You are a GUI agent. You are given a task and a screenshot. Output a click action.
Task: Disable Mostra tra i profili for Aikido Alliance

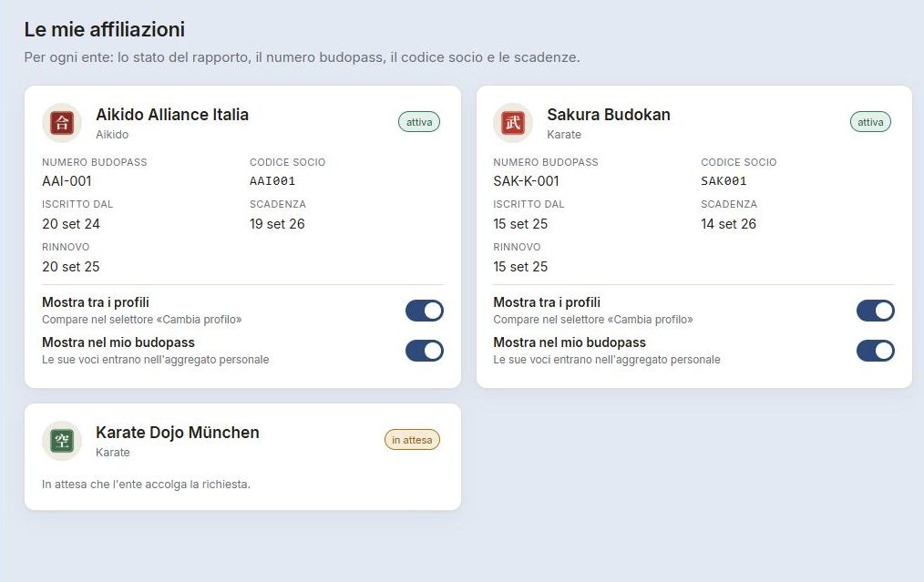coord(425,311)
